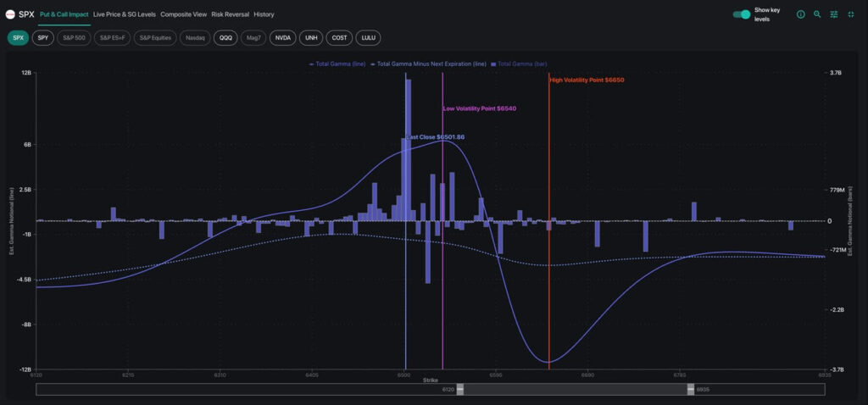Select the QQQ ticker chip
The image size is (868, 405).
[225, 38]
